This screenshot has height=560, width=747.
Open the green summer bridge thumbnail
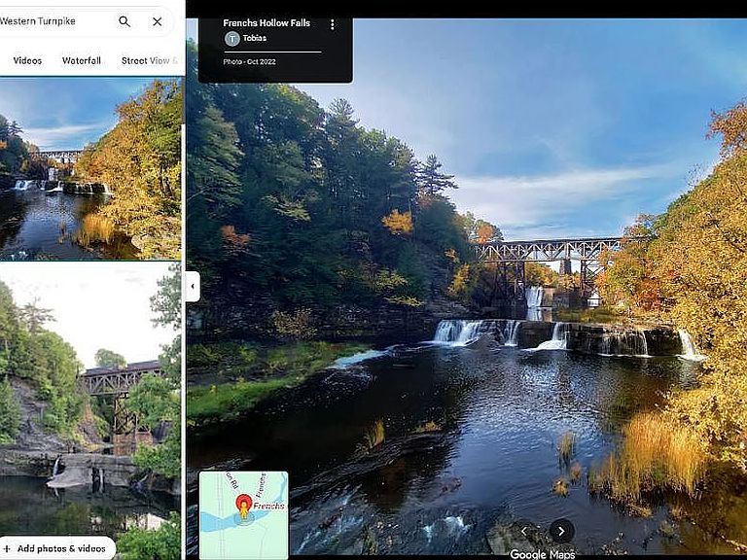(90, 396)
